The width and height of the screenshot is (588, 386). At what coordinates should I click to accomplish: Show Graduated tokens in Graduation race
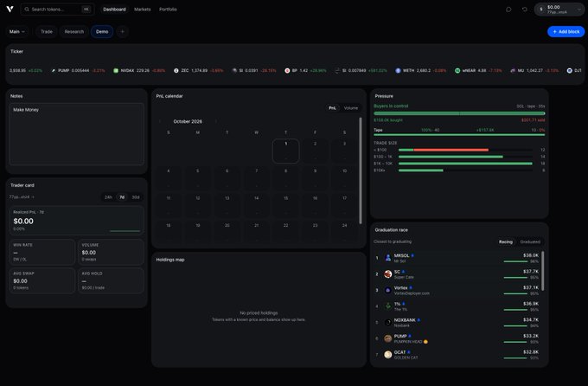[x=530, y=241]
